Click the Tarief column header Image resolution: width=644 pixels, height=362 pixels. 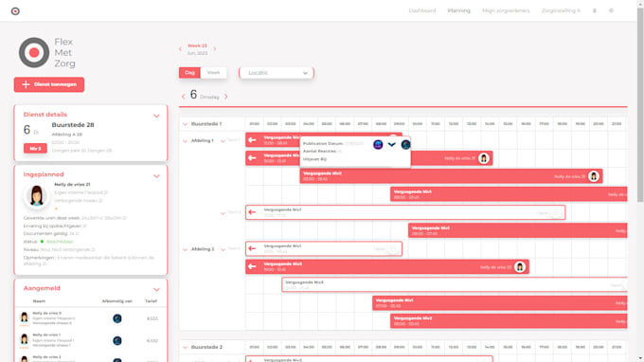pyautogui.click(x=151, y=301)
